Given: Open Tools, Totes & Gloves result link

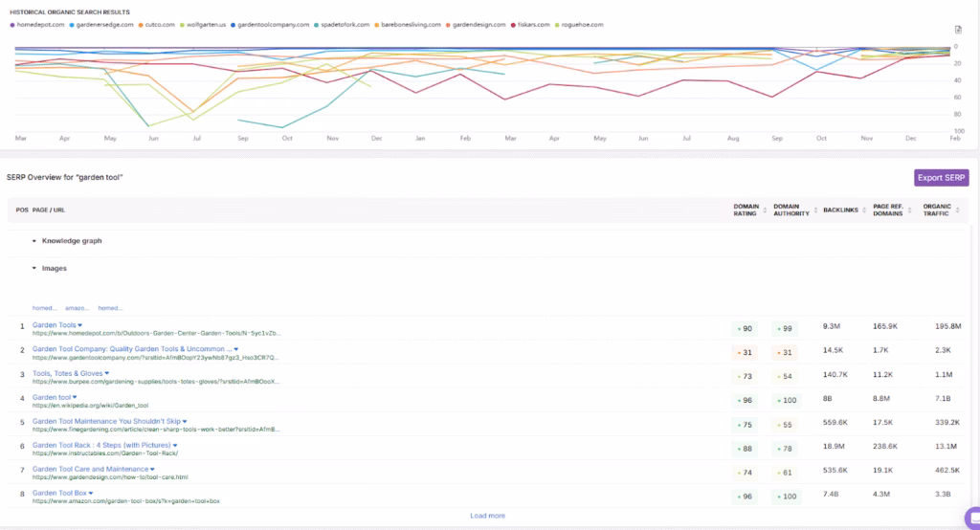Looking at the screenshot, I should tap(67, 374).
